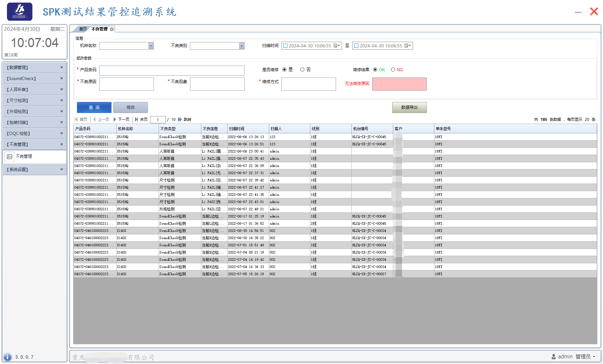Select 否 for 是否维修 radio
Viewport: 603px width, 364px height.
point(302,70)
